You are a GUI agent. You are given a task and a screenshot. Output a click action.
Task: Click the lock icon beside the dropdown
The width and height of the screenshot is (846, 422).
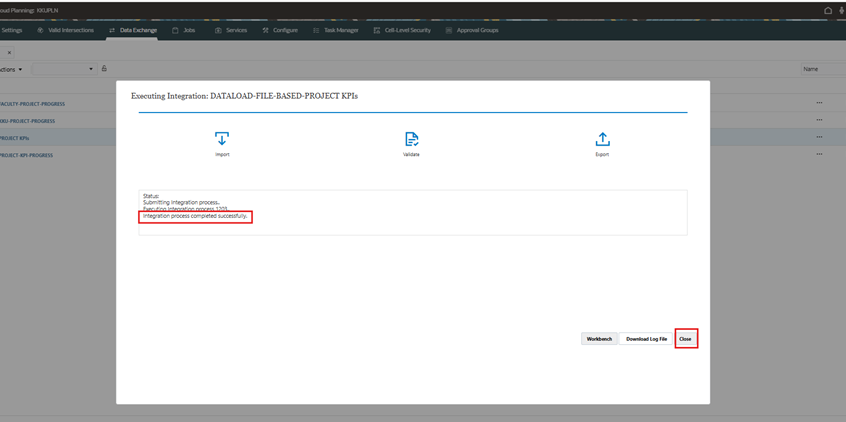click(104, 69)
